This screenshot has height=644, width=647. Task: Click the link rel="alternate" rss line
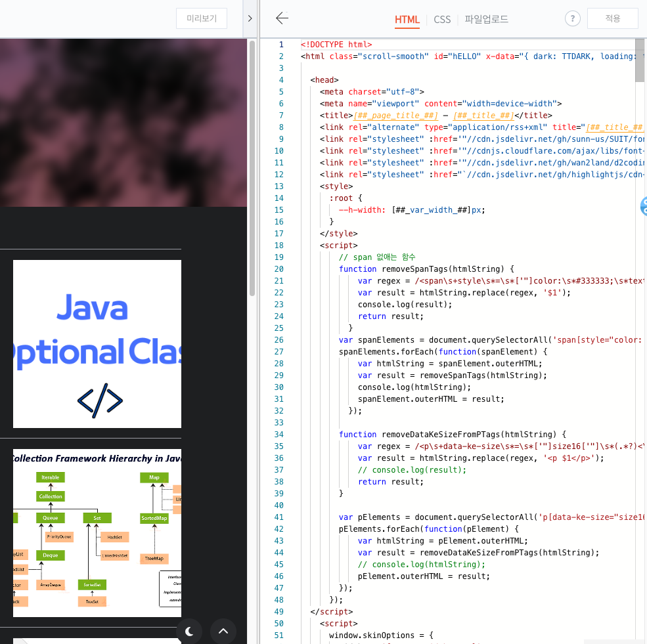point(481,127)
